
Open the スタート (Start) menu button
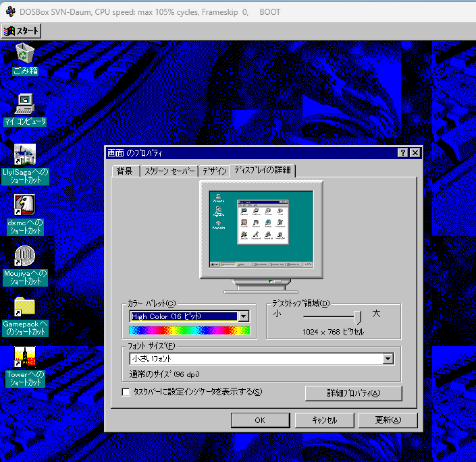point(21,31)
